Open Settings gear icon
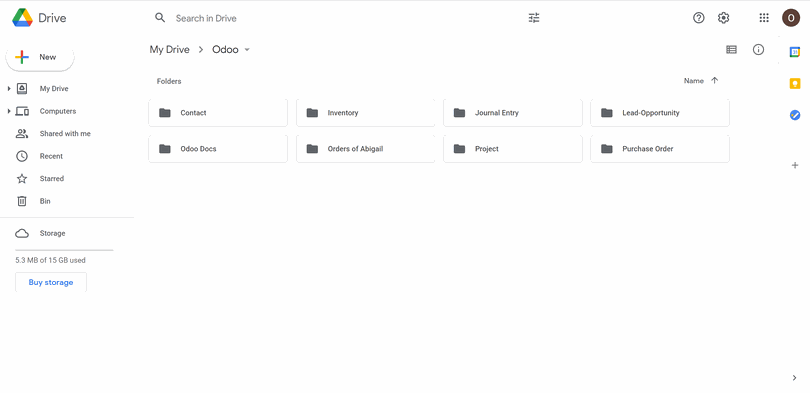Viewport: 810px width, 393px height. pyautogui.click(x=724, y=18)
